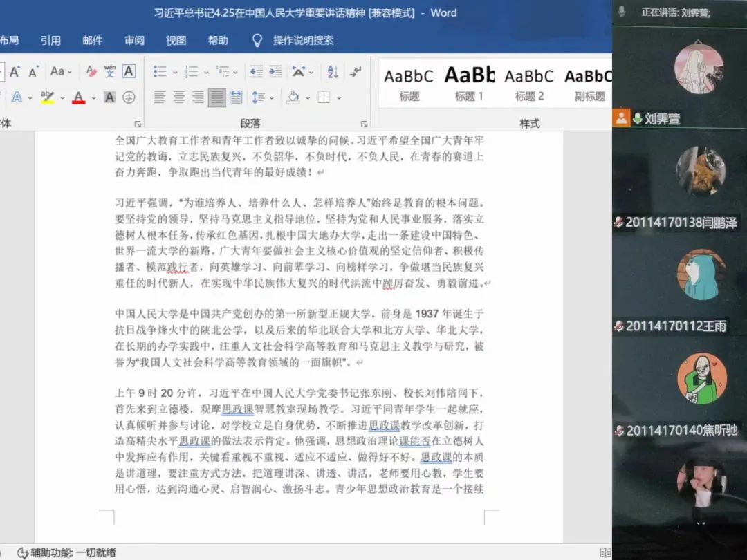Image resolution: width=747 pixels, height=560 pixels.
Task: Click the Sort A-Z icon
Action: (333, 71)
